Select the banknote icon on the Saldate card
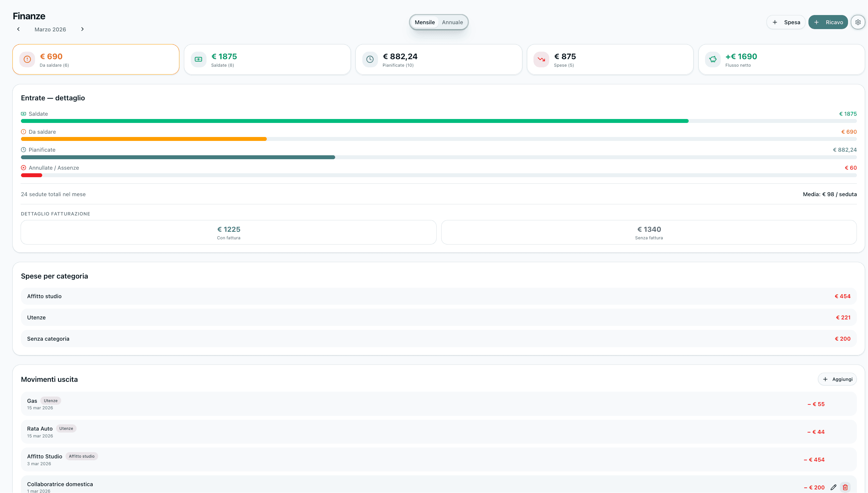The height and width of the screenshot is (493, 868). (x=198, y=59)
